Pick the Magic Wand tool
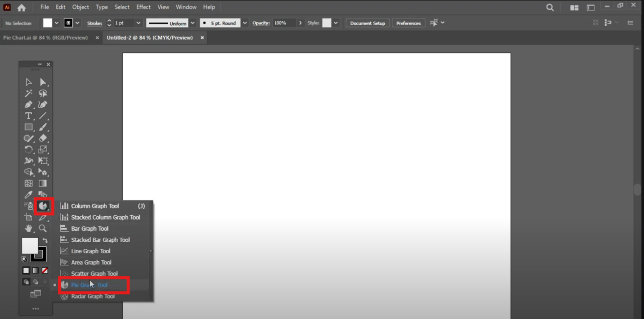 tap(29, 93)
